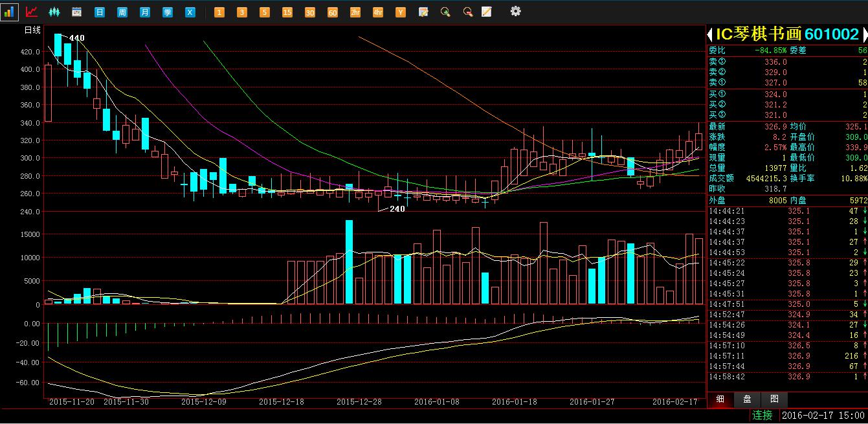This screenshot has height=424, width=868.
Task: Switch to the red line chart icon
Action: coord(31,12)
